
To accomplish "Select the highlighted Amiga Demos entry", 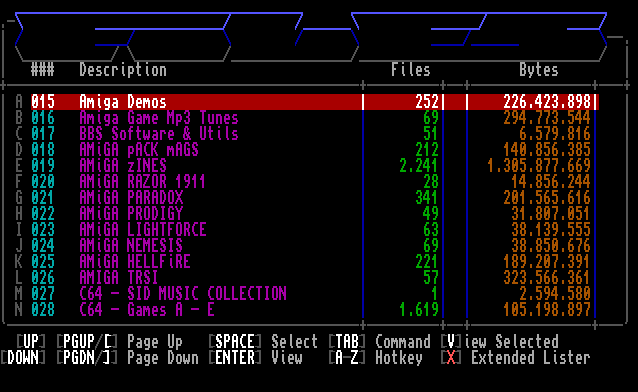I will click(315, 102).
